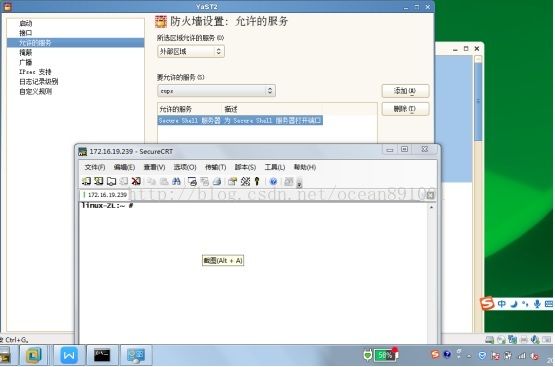The width and height of the screenshot is (555, 367).
Task: Click the network signal tray icon
Action: click(x=522, y=355)
